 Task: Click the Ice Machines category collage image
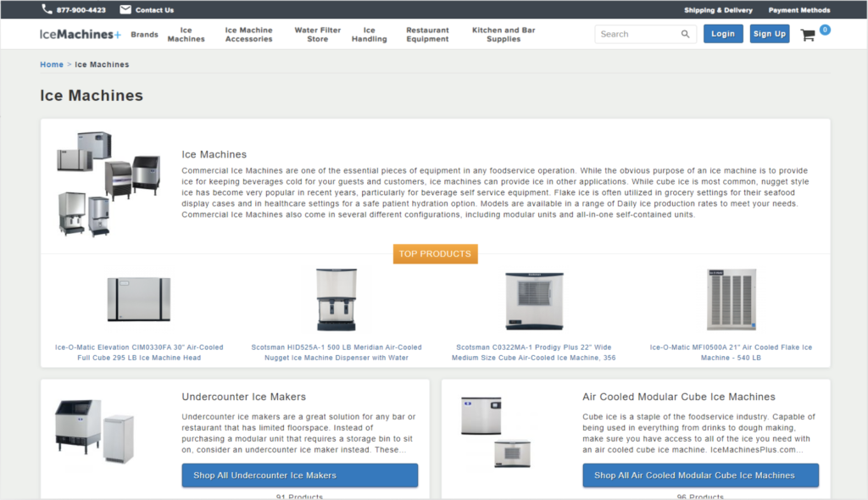tap(108, 184)
